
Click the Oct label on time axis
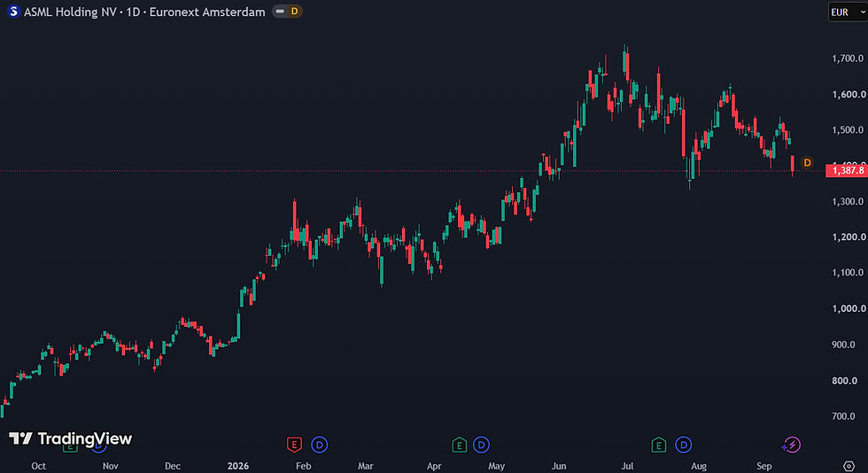(38, 466)
